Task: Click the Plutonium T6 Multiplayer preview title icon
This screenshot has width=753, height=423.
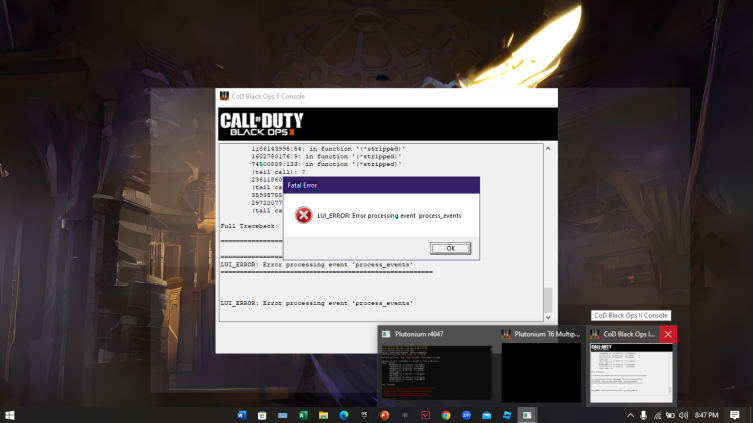Action: coord(506,334)
